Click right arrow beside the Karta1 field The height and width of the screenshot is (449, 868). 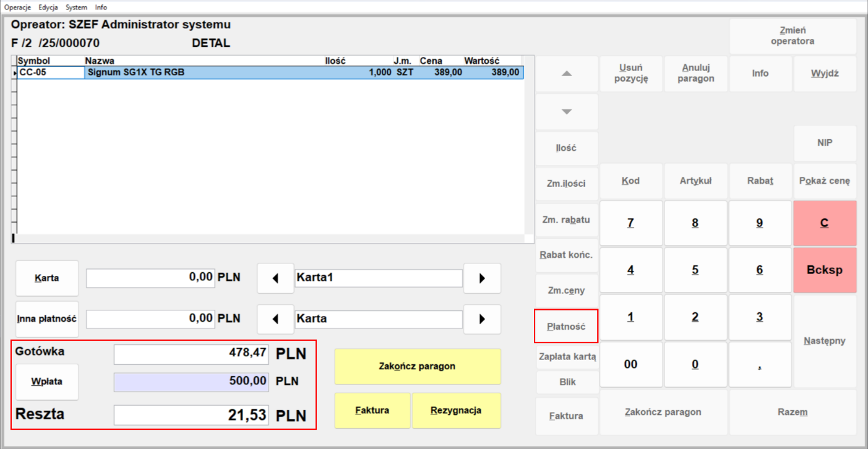(481, 278)
